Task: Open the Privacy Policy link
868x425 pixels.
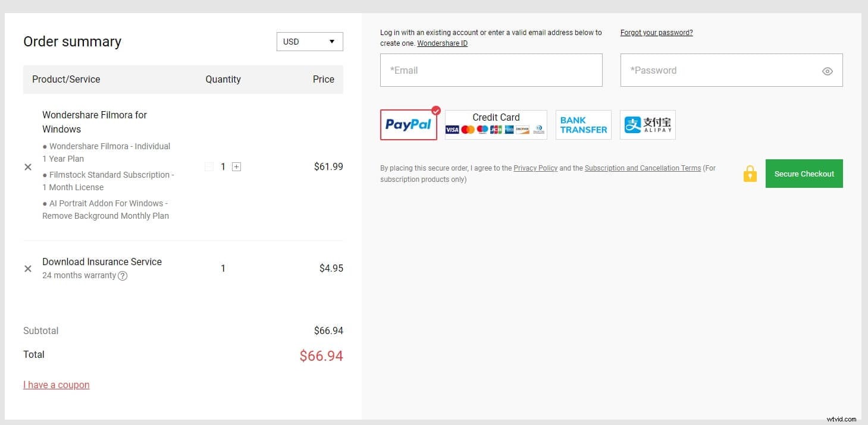Action: (x=535, y=168)
